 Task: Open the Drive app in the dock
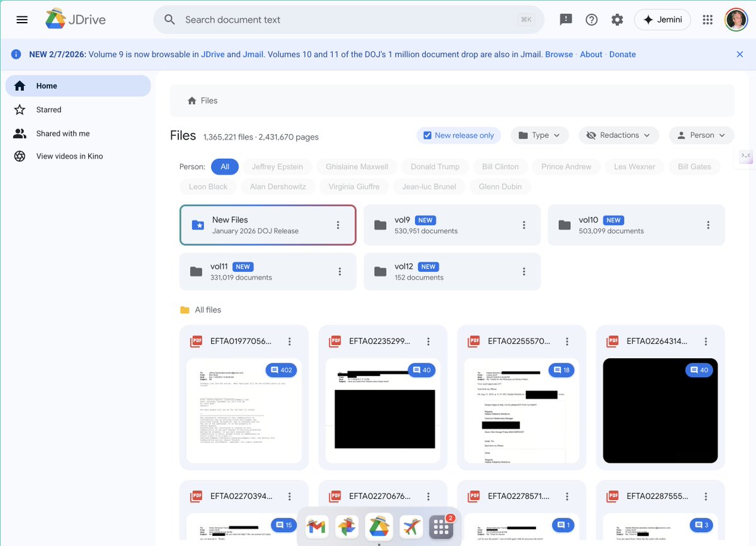pos(378,527)
